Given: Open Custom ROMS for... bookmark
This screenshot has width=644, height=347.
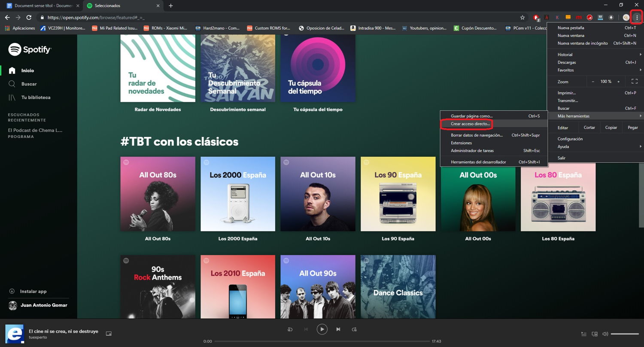Looking at the screenshot, I should click(x=269, y=28).
